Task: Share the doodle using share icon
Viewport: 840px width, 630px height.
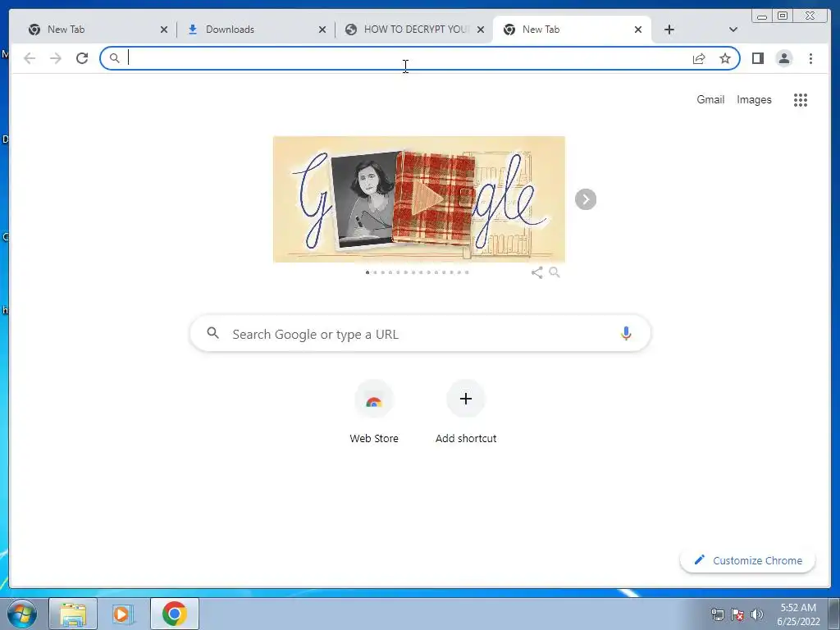Action: click(536, 272)
